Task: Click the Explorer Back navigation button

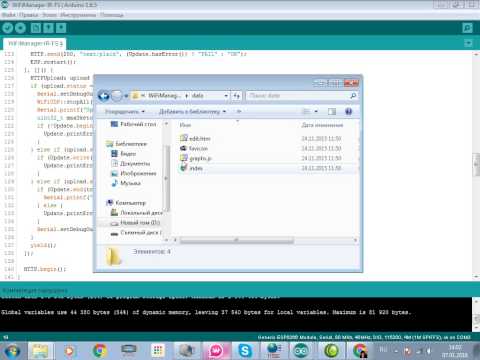Action: [x=104, y=96]
